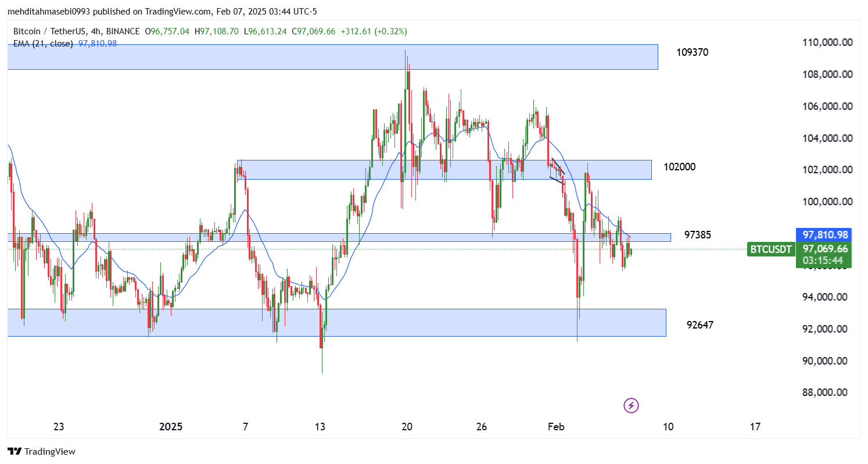Click the purple lightning bolt icon
868x464 pixels.
click(631, 405)
